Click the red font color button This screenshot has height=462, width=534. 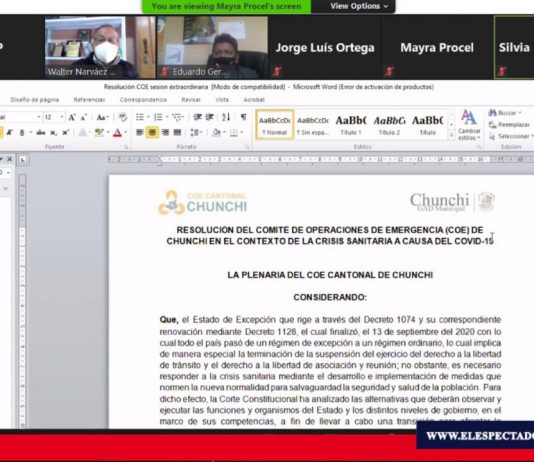117,133
